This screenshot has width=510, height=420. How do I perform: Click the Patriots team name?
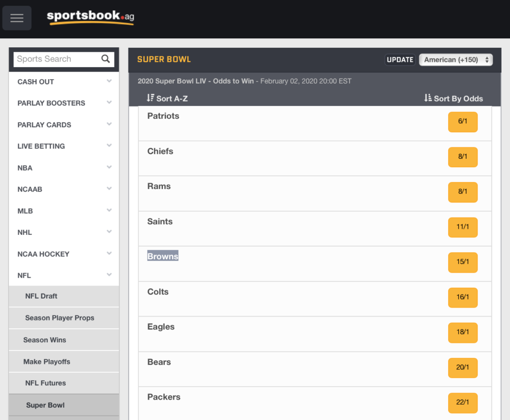click(x=163, y=116)
